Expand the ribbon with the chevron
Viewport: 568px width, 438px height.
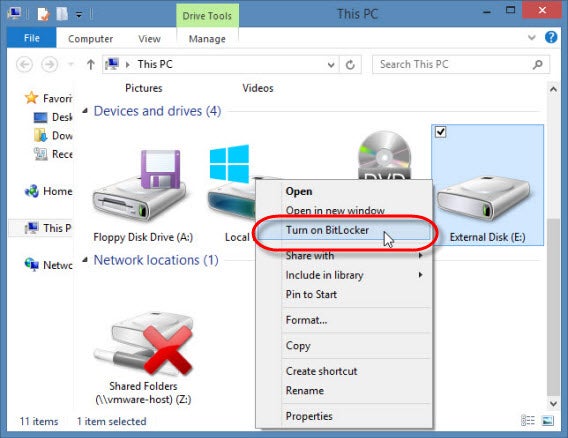coord(531,37)
